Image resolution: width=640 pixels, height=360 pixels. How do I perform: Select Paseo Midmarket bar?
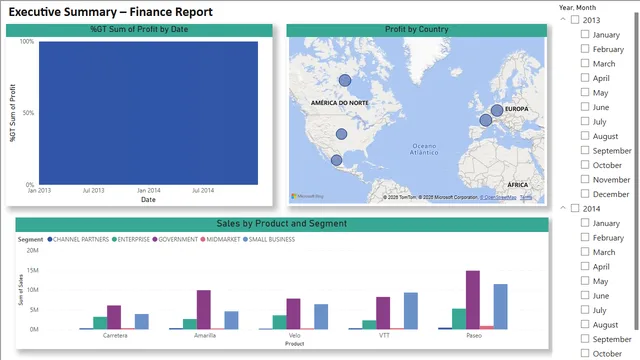click(487, 328)
